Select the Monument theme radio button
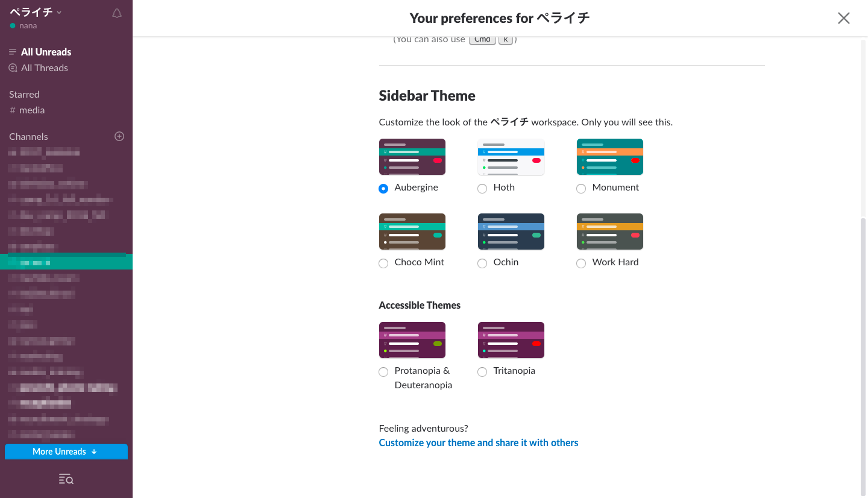This screenshot has width=868, height=498. [x=581, y=189]
